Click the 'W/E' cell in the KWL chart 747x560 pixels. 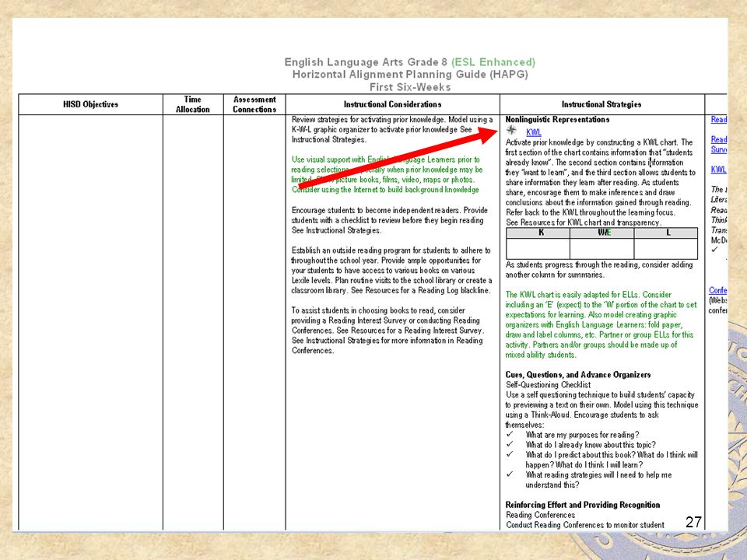coord(602,233)
